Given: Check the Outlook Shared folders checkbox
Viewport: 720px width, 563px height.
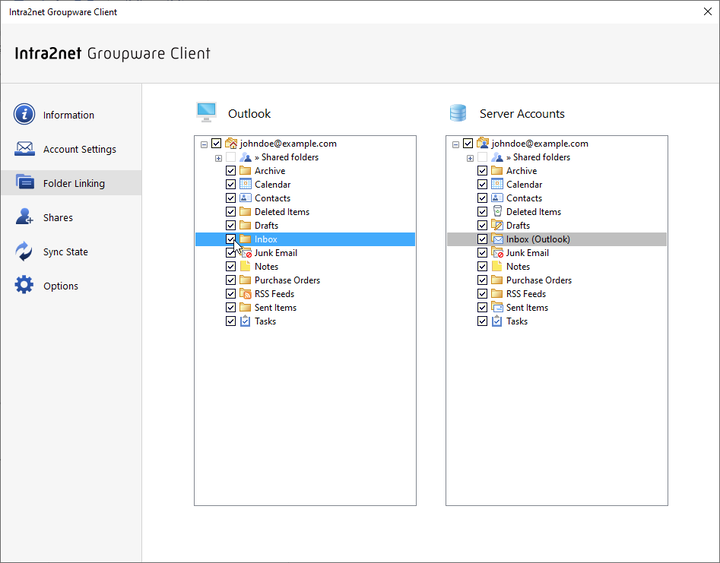Looking at the screenshot, I should 231,157.
